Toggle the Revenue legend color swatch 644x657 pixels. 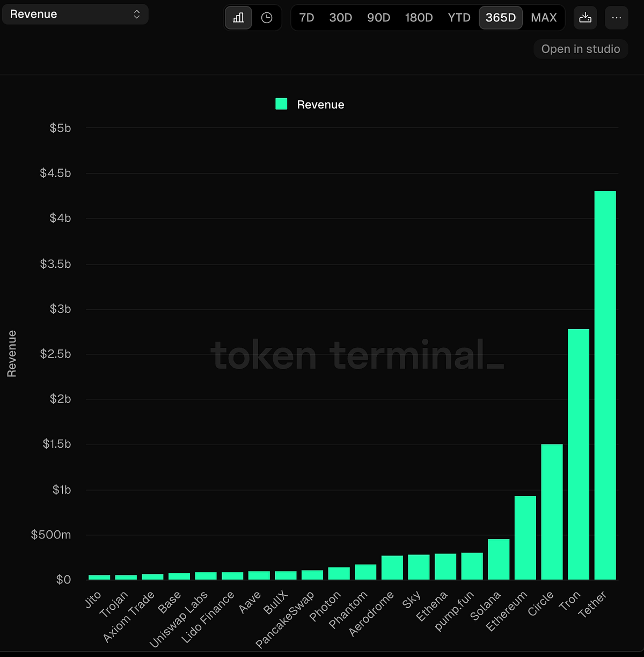pyautogui.click(x=281, y=104)
